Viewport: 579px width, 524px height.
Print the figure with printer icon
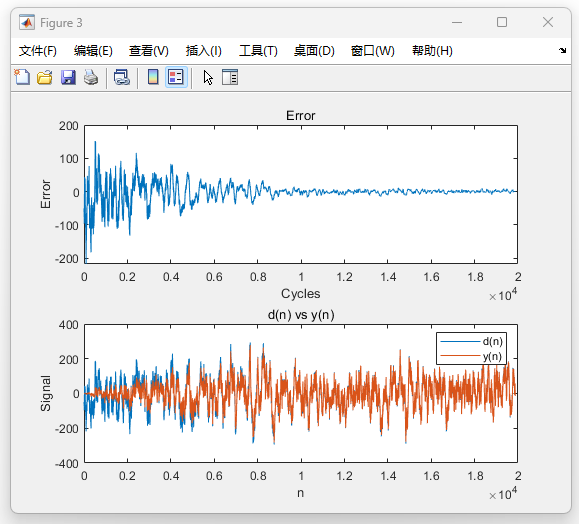[91, 78]
